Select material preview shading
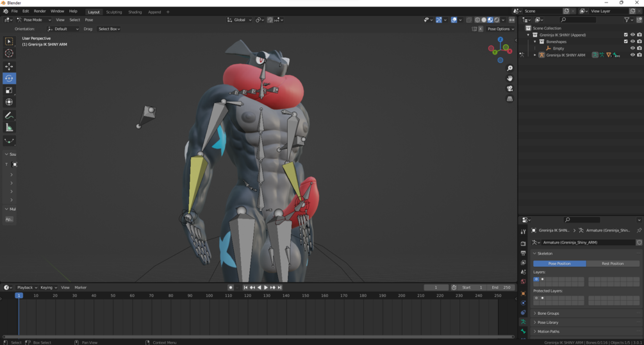The width and height of the screenshot is (644, 345). pyautogui.click(x=490, y=20)
